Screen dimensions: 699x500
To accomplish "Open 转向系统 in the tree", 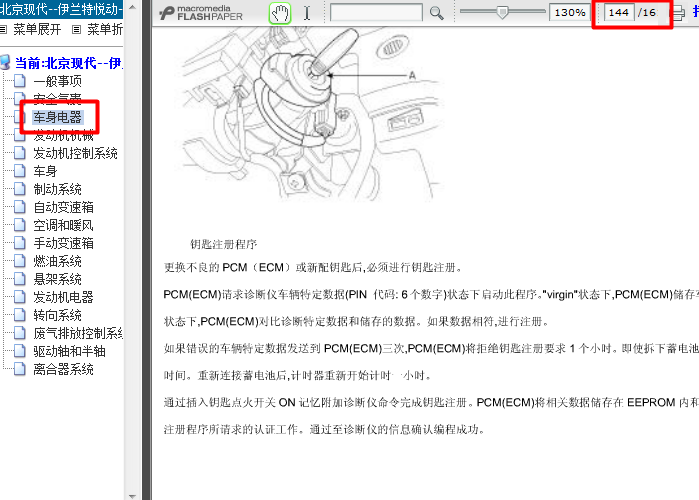I will click(x=58, y=316).
